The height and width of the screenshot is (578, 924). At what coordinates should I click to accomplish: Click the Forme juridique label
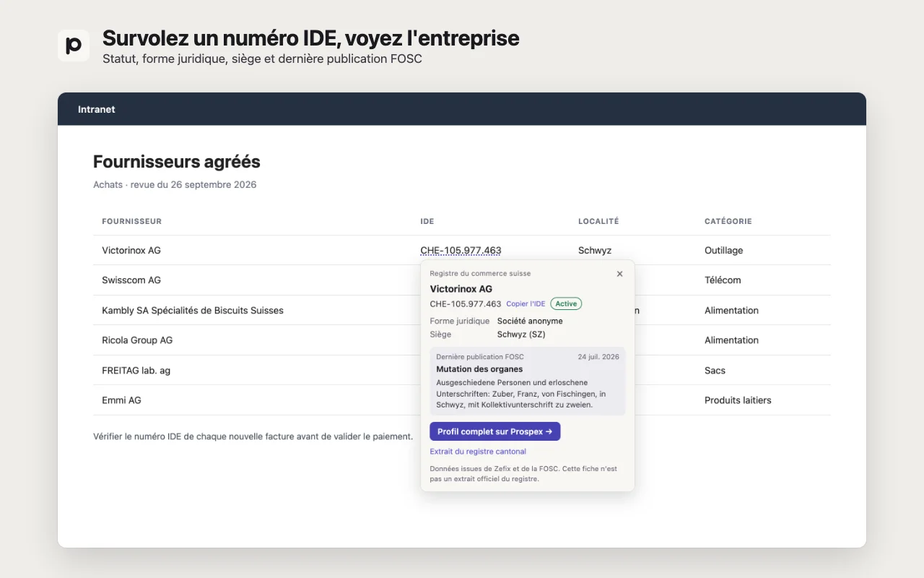pyautogui.click(x=459, y=321)
